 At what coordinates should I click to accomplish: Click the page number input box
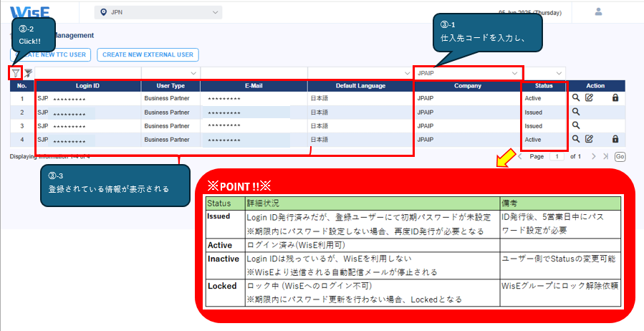point(557,156)
